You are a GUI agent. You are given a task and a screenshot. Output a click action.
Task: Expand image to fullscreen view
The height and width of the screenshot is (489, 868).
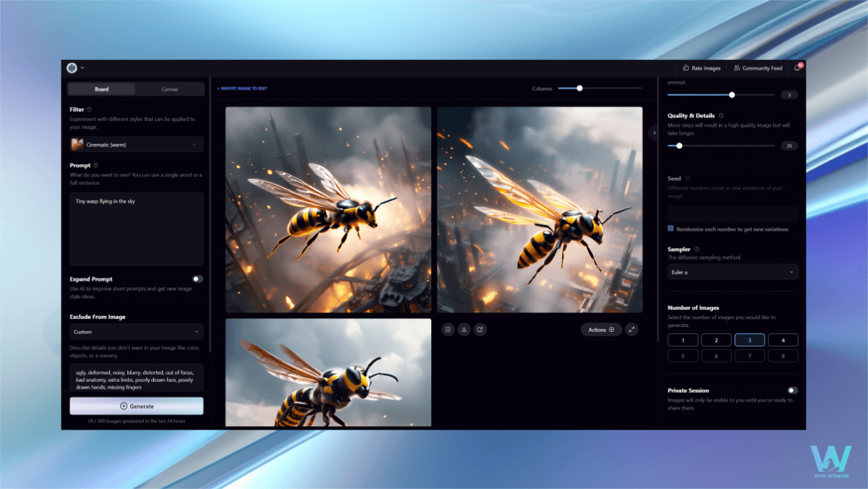[x=631, y=330]
